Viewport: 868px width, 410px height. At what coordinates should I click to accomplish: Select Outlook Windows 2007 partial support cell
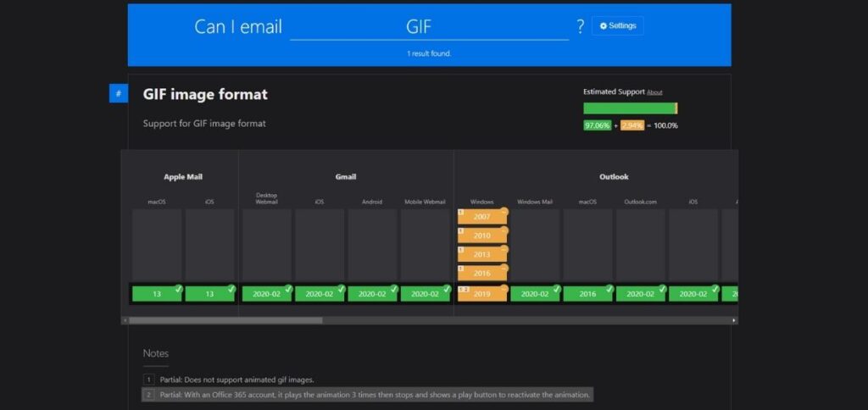tap(482, 217)
